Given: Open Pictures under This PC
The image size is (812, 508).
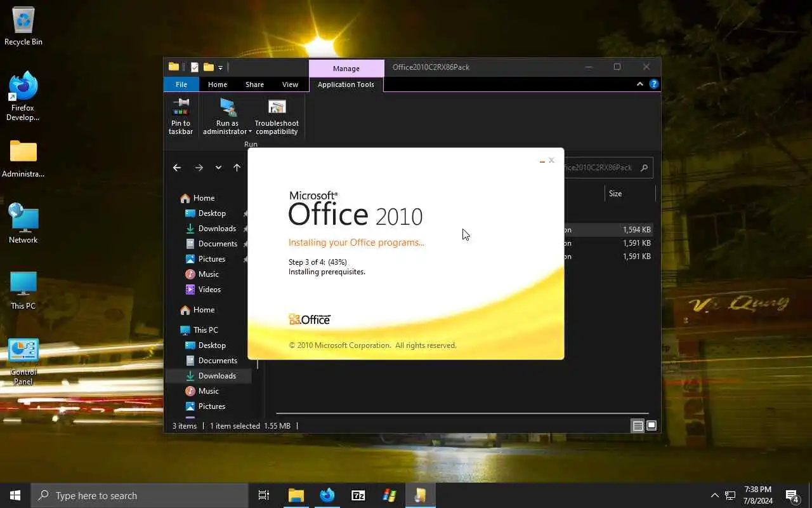Looking at the screenshot, I should [212, 406].
